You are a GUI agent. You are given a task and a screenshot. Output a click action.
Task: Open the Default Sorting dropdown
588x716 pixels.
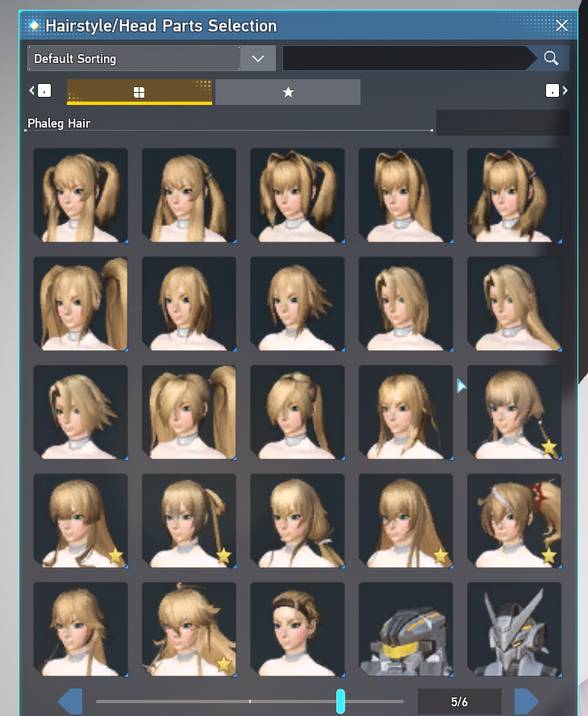tap(152, 58)
